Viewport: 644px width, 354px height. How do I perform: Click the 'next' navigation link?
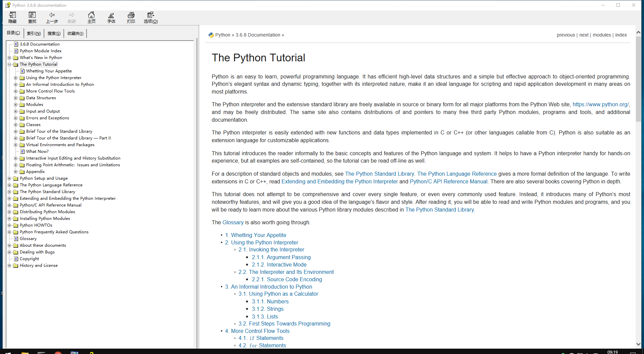tap(584, 35)
